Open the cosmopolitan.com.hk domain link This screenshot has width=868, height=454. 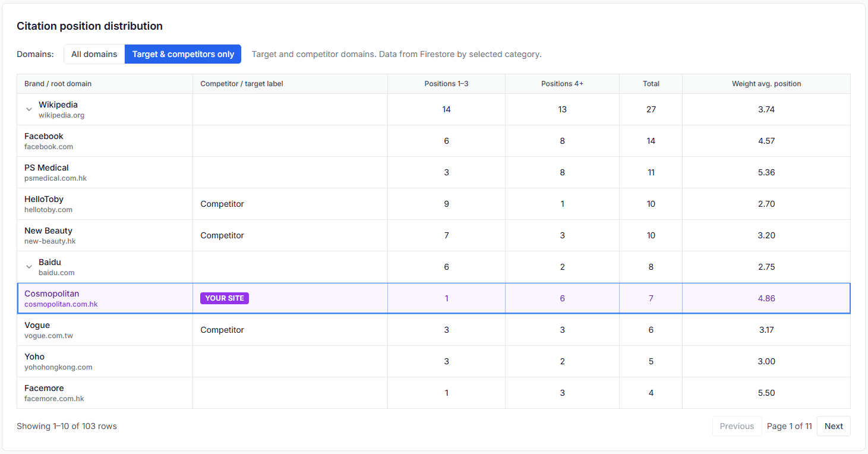(61, 304)
